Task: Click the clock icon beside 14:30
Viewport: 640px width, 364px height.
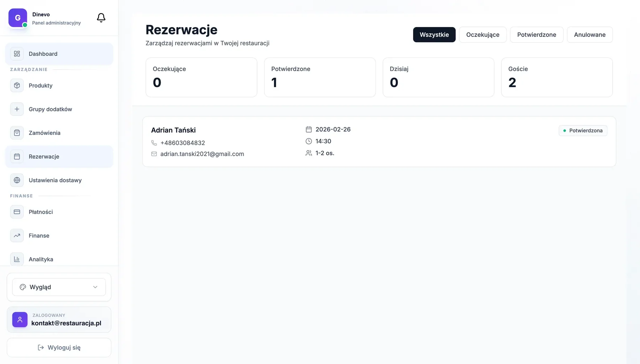Action: (x=309, y=141)
